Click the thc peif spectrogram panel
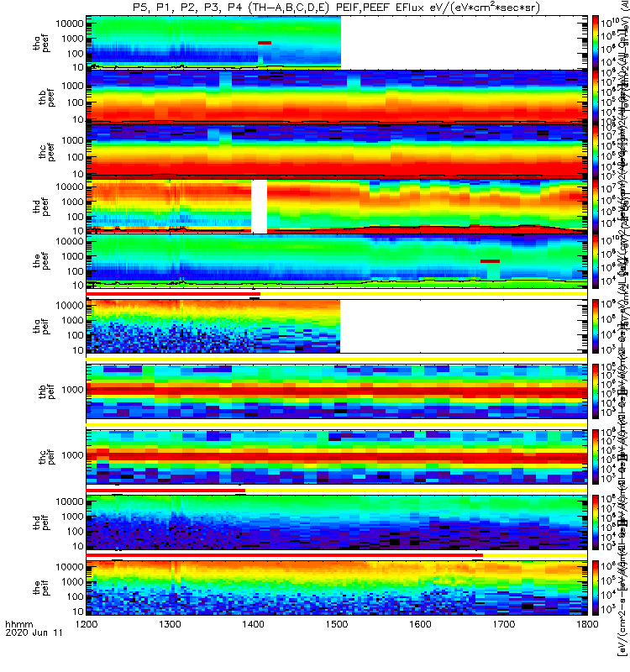630x672 pixels. [337, 457]
